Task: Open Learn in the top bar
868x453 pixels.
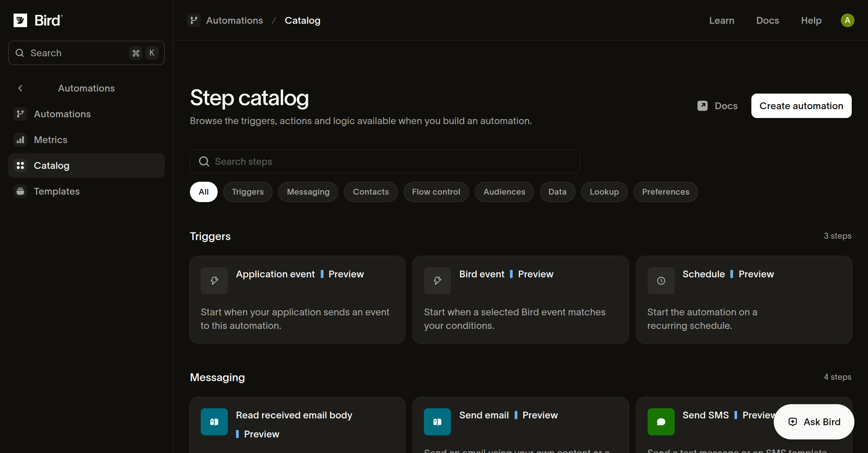Action: tap(722, 20)
